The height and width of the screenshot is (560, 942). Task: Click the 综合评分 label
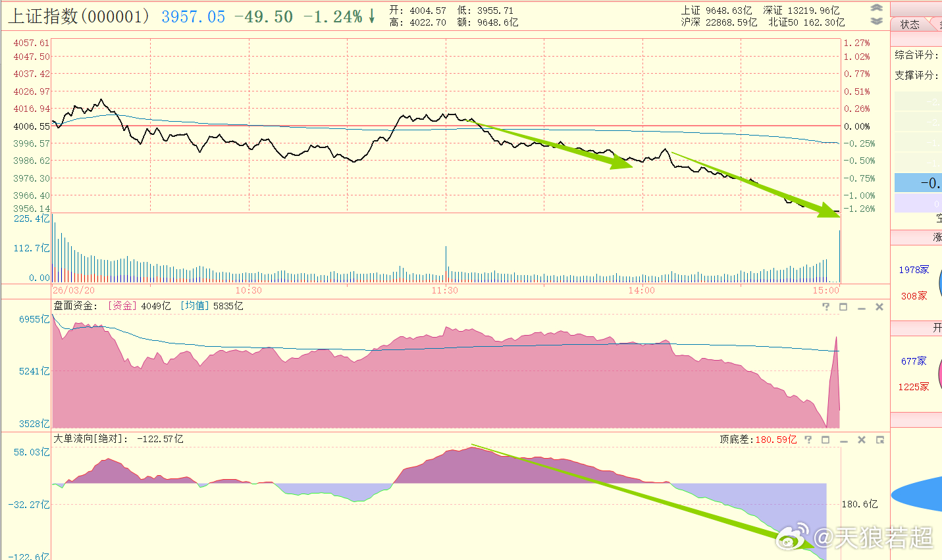click(x=916, y=55)
